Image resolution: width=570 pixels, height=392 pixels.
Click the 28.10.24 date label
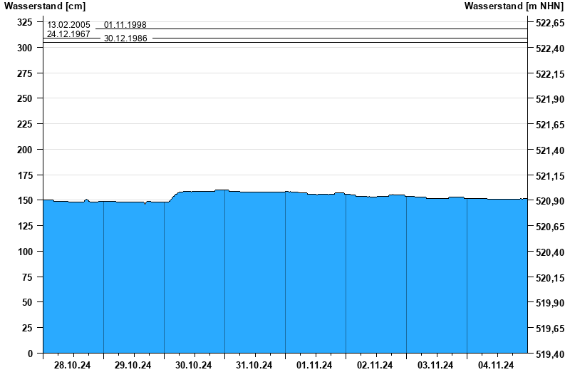click(73, 366)
